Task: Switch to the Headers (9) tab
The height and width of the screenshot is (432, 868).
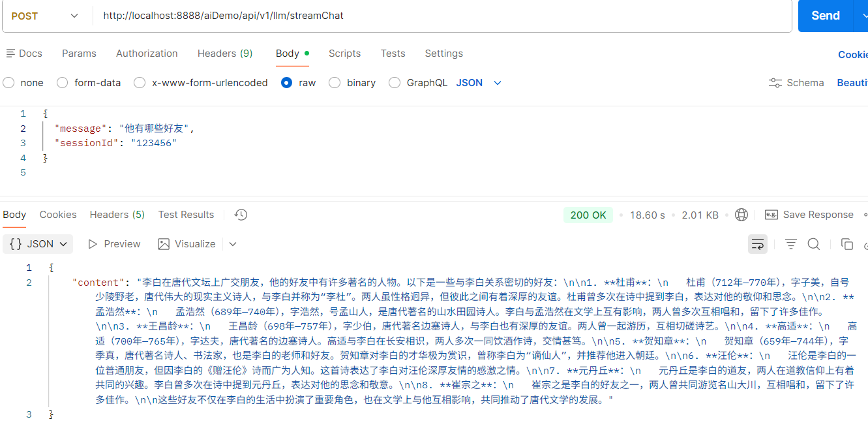Action: [224, 53]
